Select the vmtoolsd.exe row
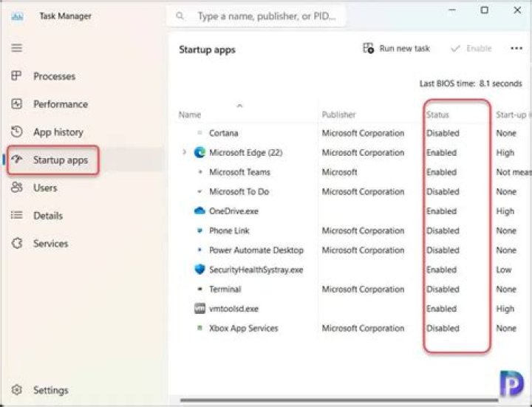The image size is (532, 407). coord(353,309)
